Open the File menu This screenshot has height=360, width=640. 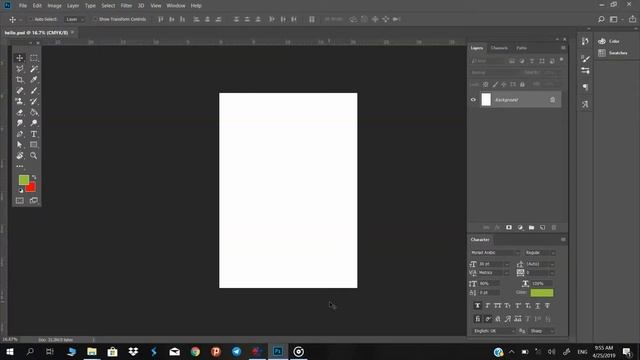[23, 6]
